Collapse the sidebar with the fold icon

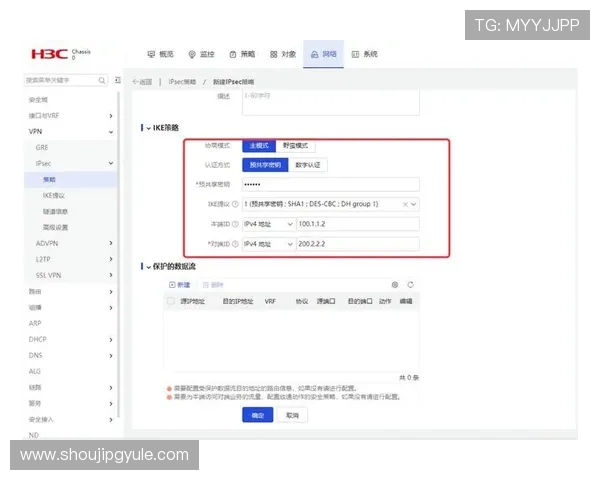(x=118, y=80)
